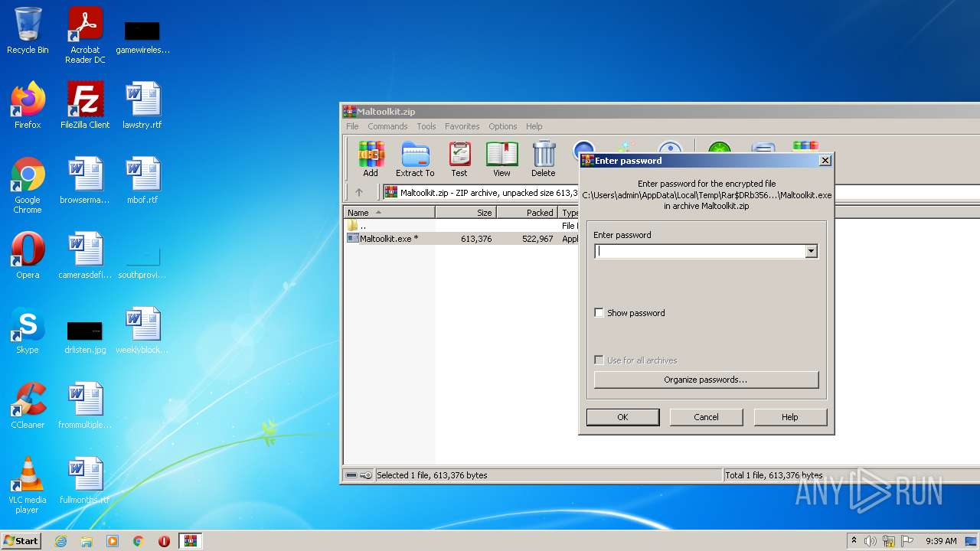Select the camerasdefi desktop document
This screenshot has height=551, width=980.
(85, 256)
